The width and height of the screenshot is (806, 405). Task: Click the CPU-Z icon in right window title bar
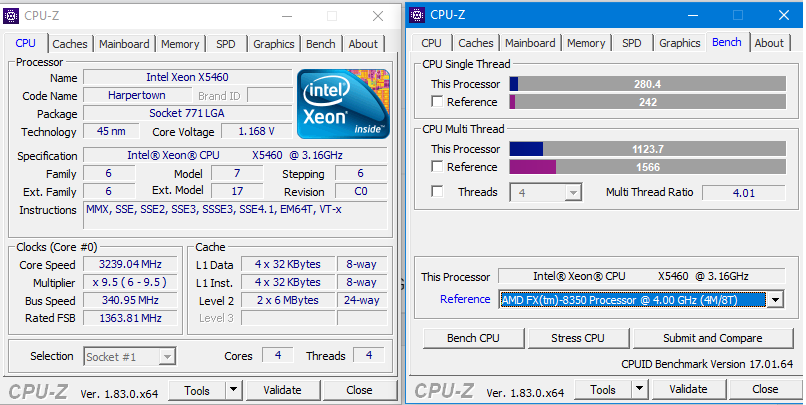tap(417, 15)
